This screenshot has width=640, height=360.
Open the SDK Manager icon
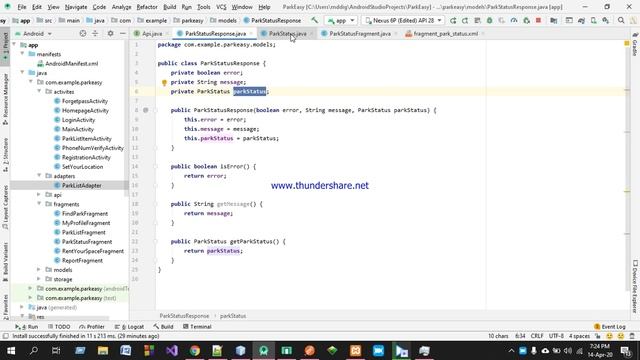tap(606, 20)
